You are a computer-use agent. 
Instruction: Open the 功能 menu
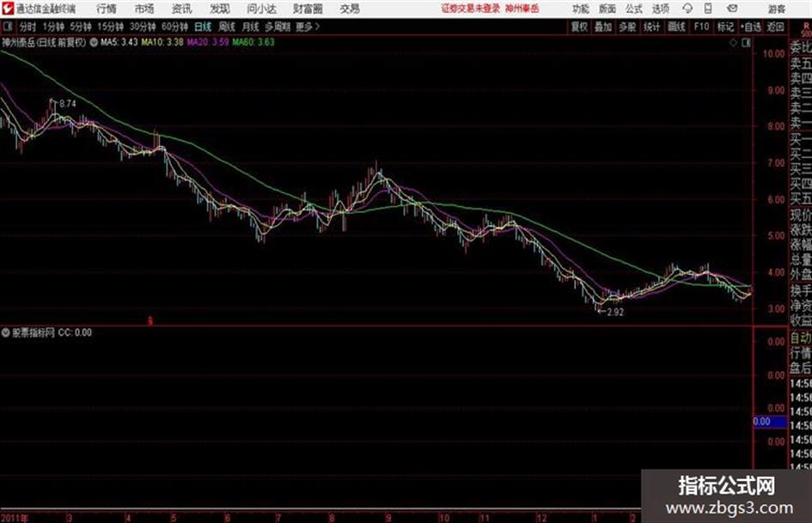click(581, 9)
